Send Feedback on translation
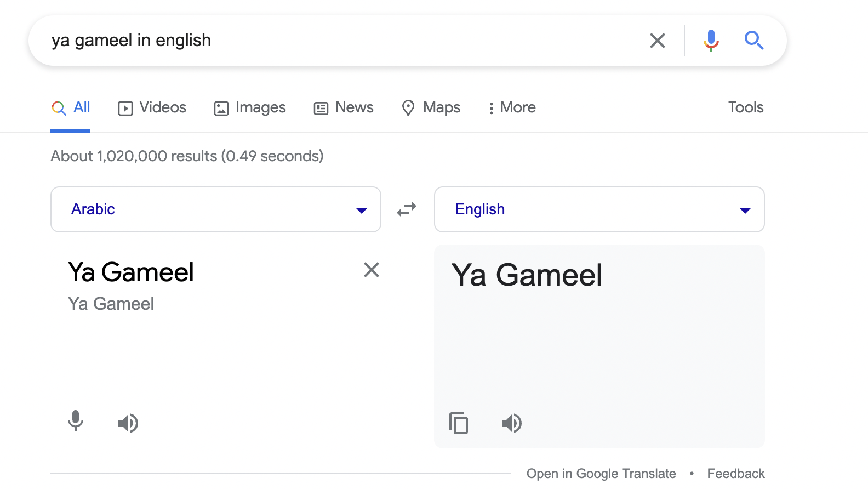 coord(735,474)
